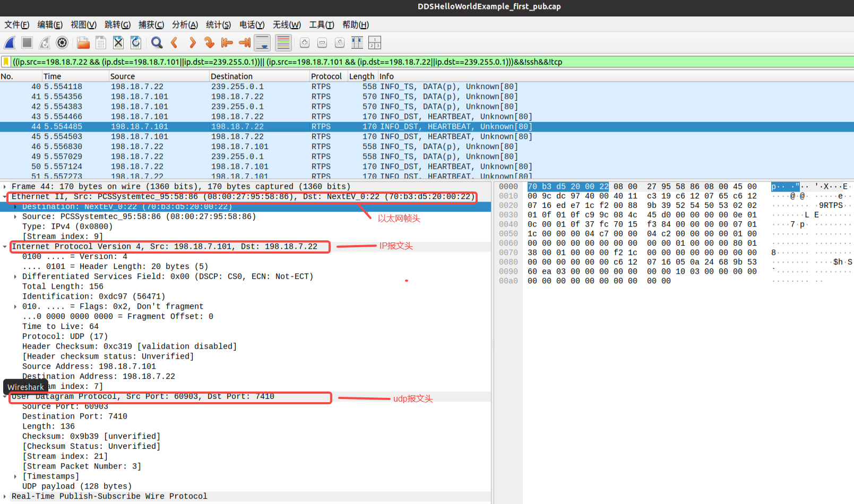Collapse User Datagram Protocol node
The height and width of the screenshot is (504, 854).
tap(5, 397)
